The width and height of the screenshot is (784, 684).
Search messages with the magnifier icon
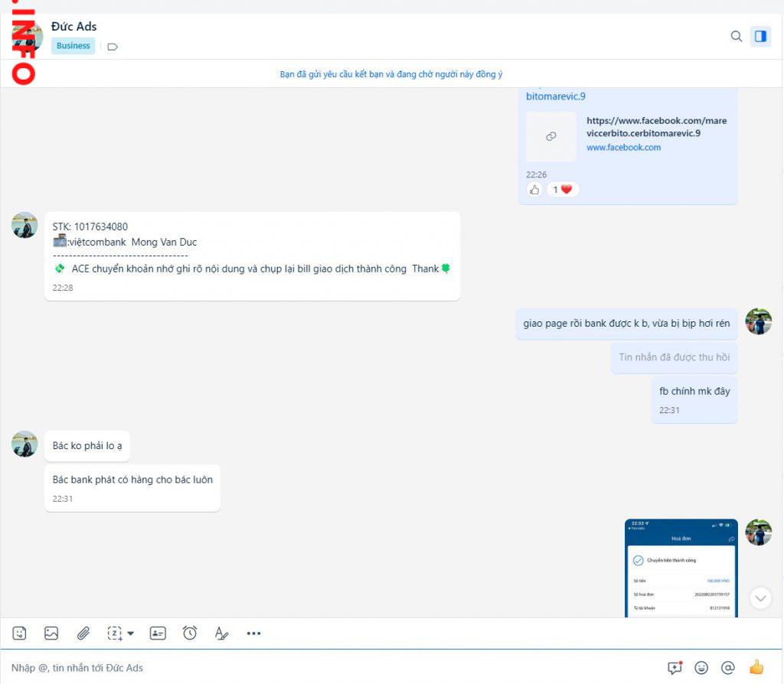pyautogui.click(x=737, y=36)
